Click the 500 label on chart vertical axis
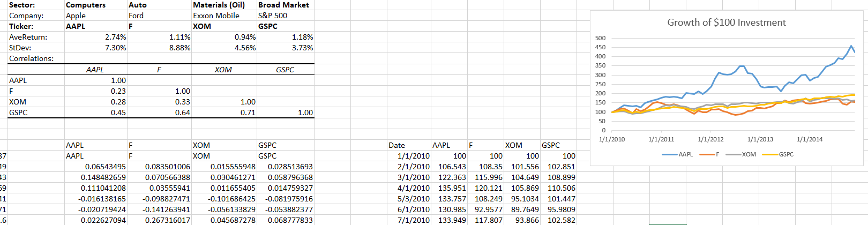 (600, 38)
